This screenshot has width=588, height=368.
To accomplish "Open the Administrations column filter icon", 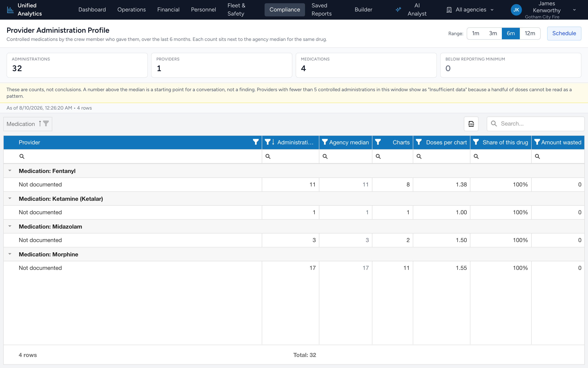I will click(x=267, y=142).
